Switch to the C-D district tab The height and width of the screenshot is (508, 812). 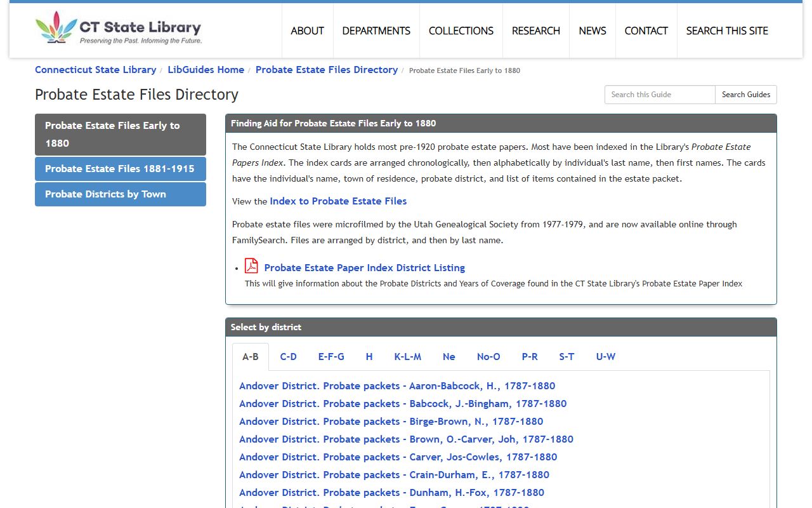click(289, 357)
